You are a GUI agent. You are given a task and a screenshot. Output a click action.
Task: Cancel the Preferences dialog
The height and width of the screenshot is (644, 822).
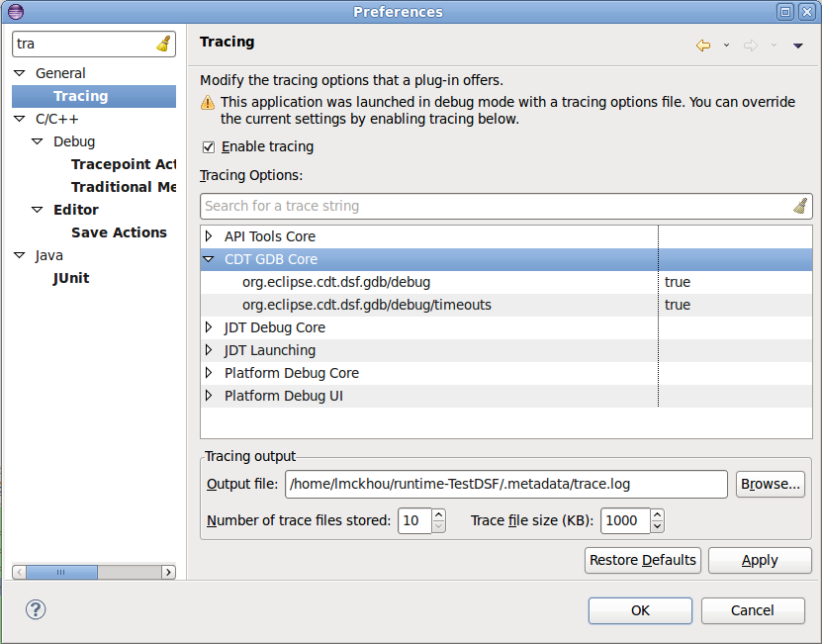[x=753, y=610]
